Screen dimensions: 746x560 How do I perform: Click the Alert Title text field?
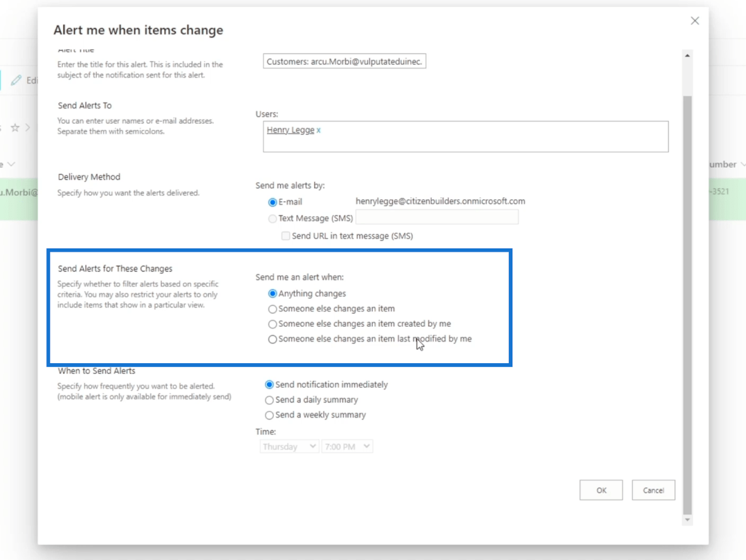pyautogui.click(x=344, y=62)
